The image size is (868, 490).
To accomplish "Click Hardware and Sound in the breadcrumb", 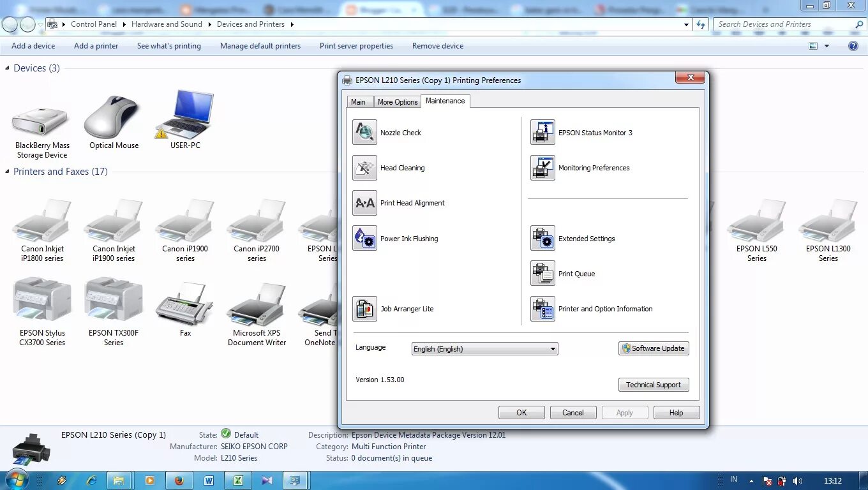I will pyautogui.click(x=167, y=24).
